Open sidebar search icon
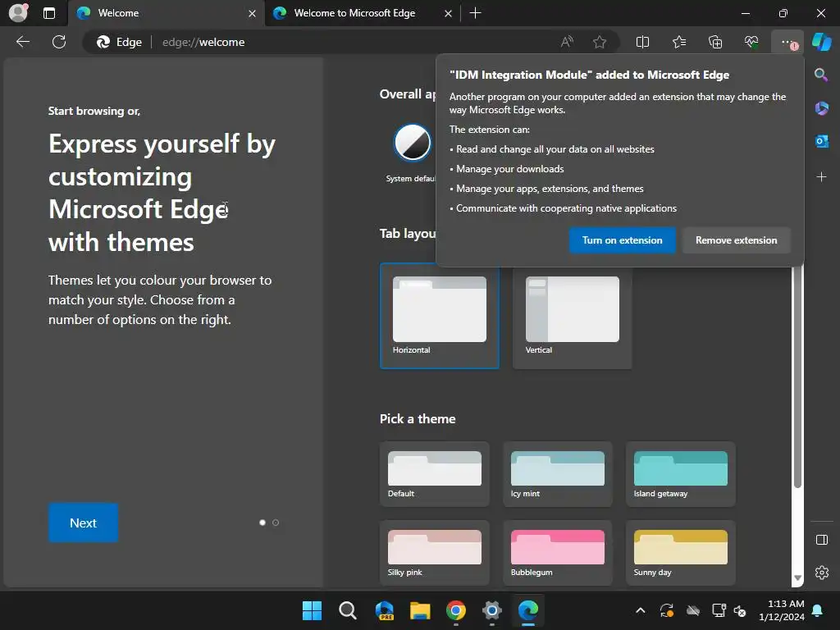 pyautogui.click(x=821, y=75)
